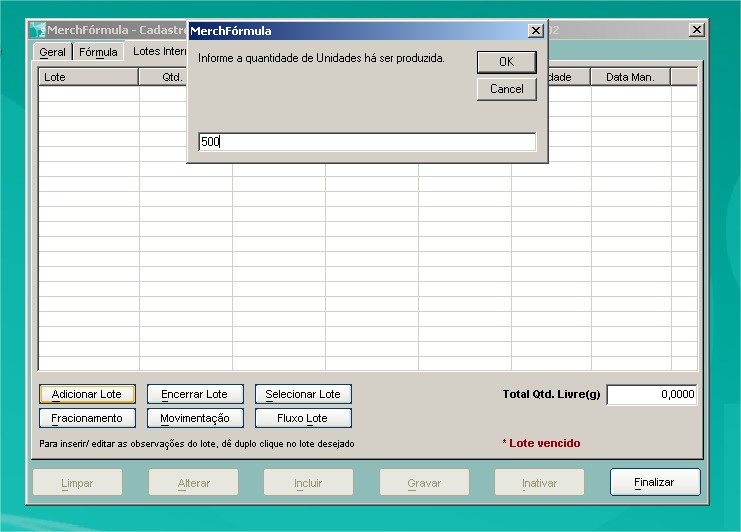Close the MerchFórmula quantity dialog
Screen dimensions: 741x532
point(536,31)
